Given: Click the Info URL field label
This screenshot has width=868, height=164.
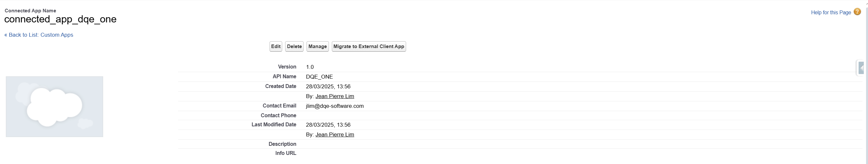Looking at the screenshot, I should tap(286, 153).
